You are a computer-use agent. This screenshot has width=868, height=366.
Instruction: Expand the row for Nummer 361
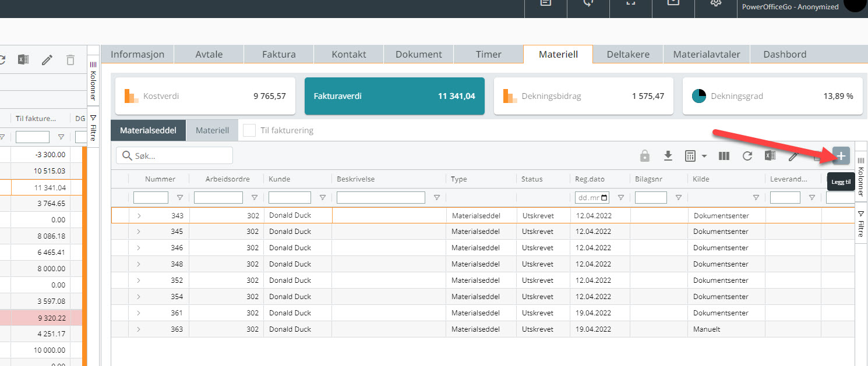[139, 313]
